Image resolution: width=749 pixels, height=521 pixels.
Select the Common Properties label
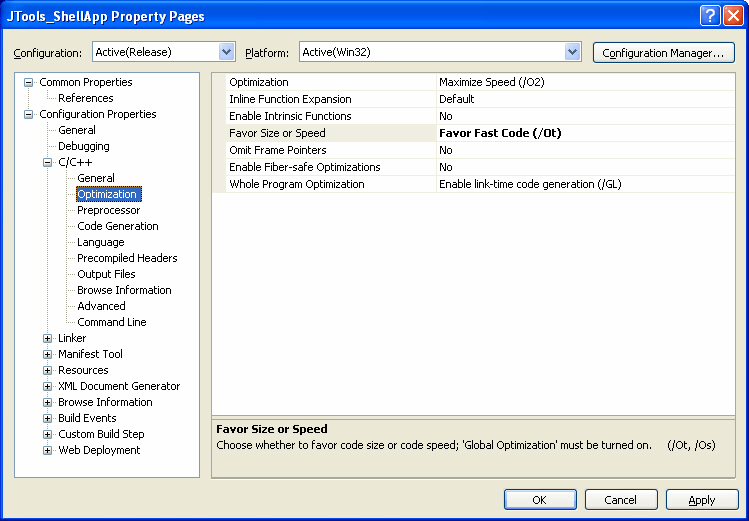pos(86,82)
